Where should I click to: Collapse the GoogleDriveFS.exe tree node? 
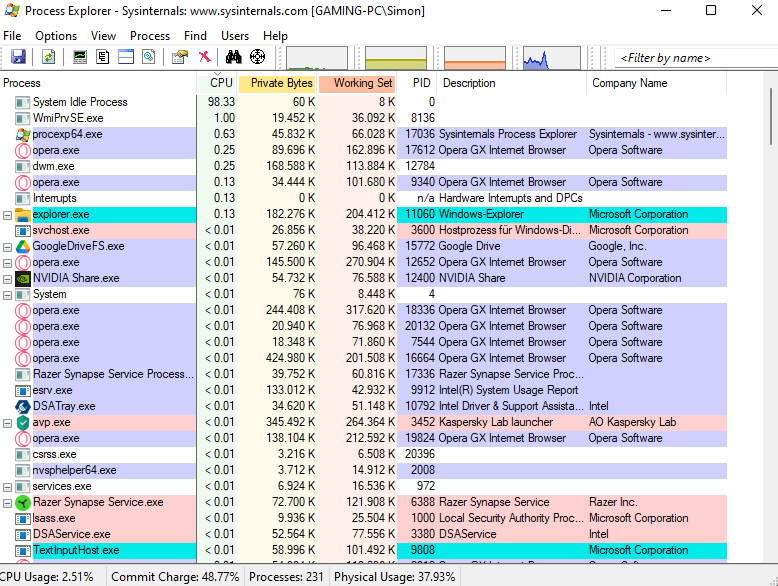[7, 247]
